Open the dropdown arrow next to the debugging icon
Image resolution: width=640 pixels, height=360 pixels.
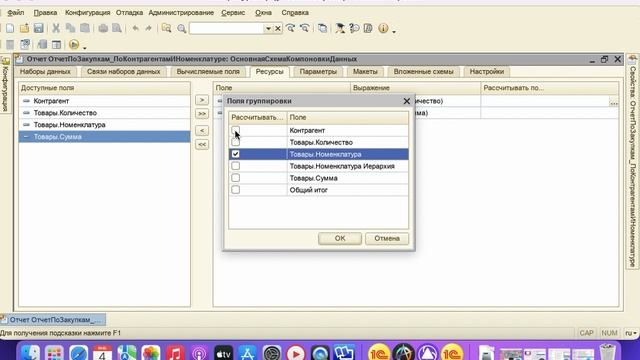pyautogui.click(x=84, y=47)
